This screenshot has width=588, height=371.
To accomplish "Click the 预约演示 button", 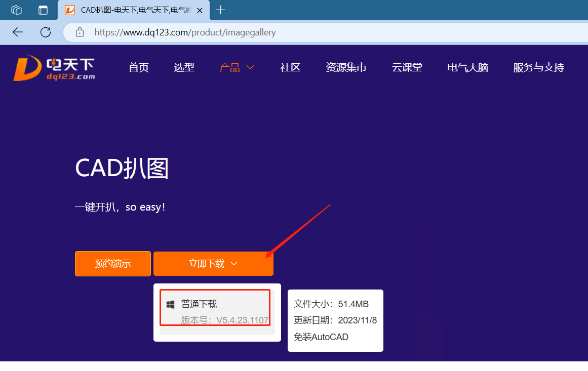I will 113,264.
